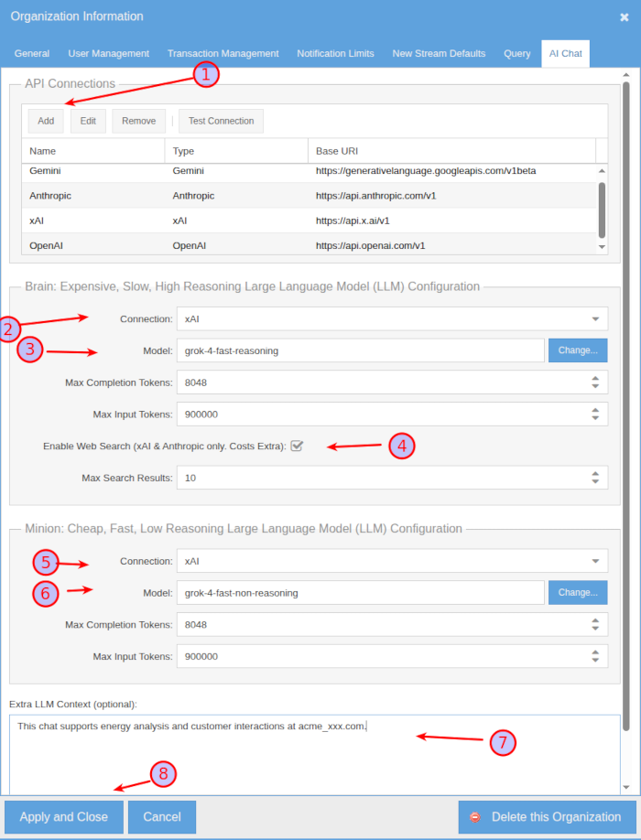Click Apply and Close
This screenshot has width=641, height=840.
point(64,816)
